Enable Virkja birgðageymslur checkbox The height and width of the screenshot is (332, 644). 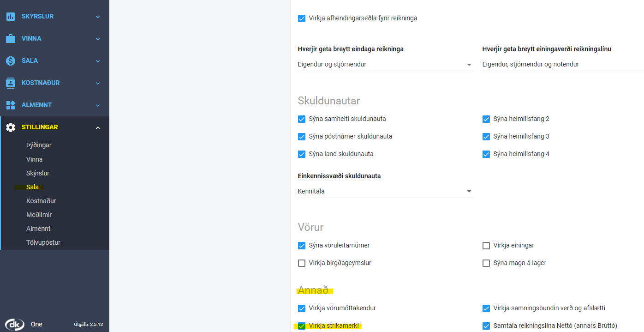[302, 263]
